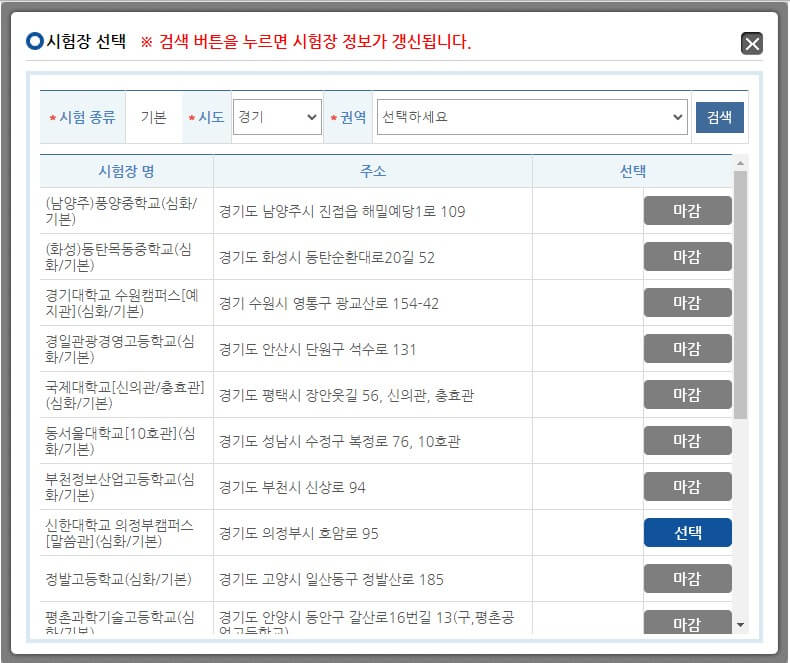Click the 기본 exam type value
This screenshot has width=790, height=663.
coord(154,117)
